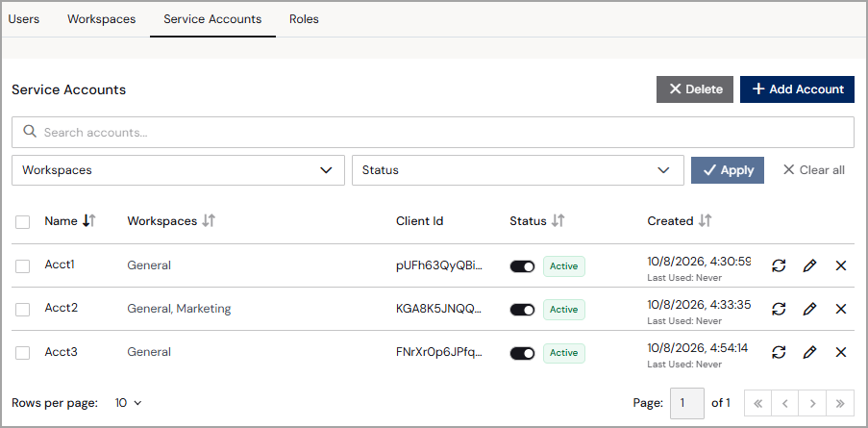Go to the Roles tab
Viewport: 868px width, 428px height.
pyautogui.click(x=304, y=19)
